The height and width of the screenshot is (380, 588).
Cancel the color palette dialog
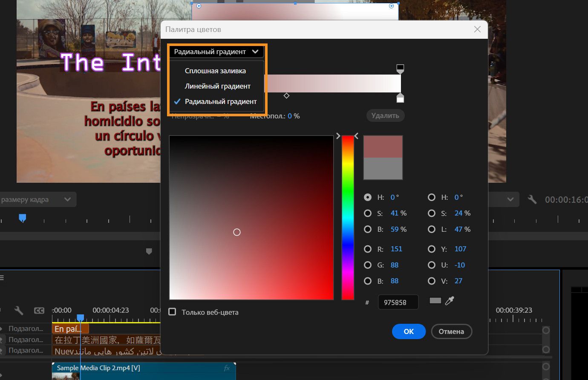point(451,331)
